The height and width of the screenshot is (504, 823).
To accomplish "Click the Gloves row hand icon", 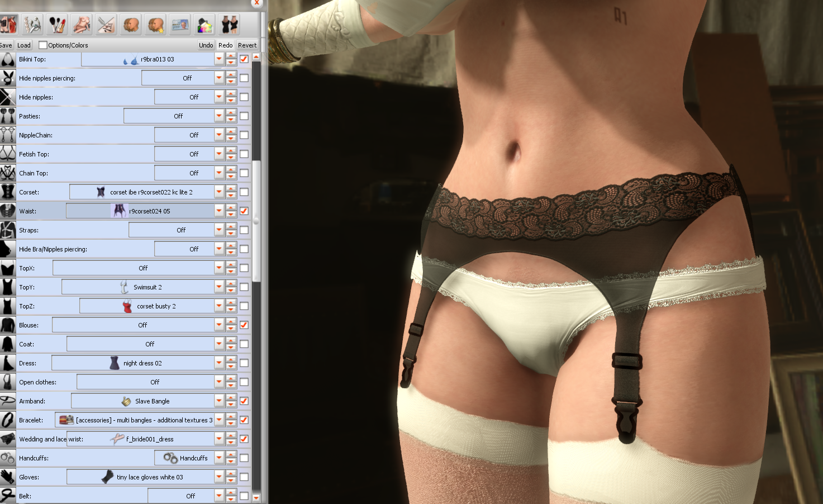I will [x=8, y=477].
